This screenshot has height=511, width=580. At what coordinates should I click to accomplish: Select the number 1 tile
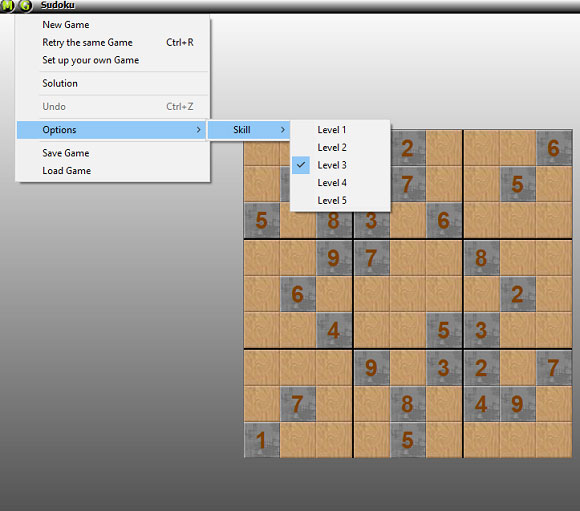point(262,440)
